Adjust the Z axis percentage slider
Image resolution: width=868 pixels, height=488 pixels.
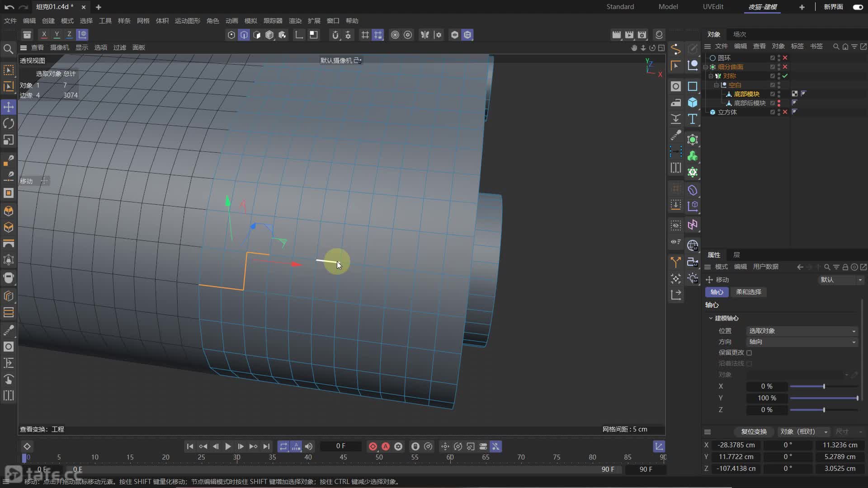pos(824,410)
